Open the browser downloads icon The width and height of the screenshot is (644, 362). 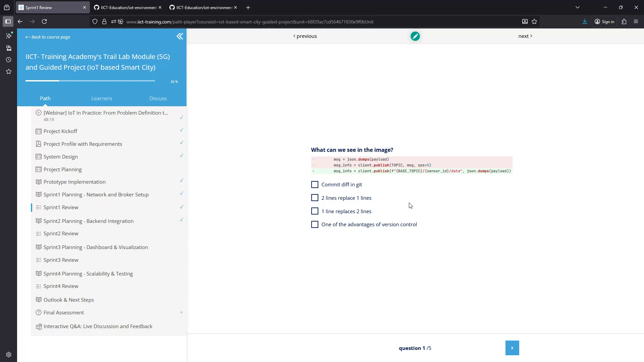585,21
